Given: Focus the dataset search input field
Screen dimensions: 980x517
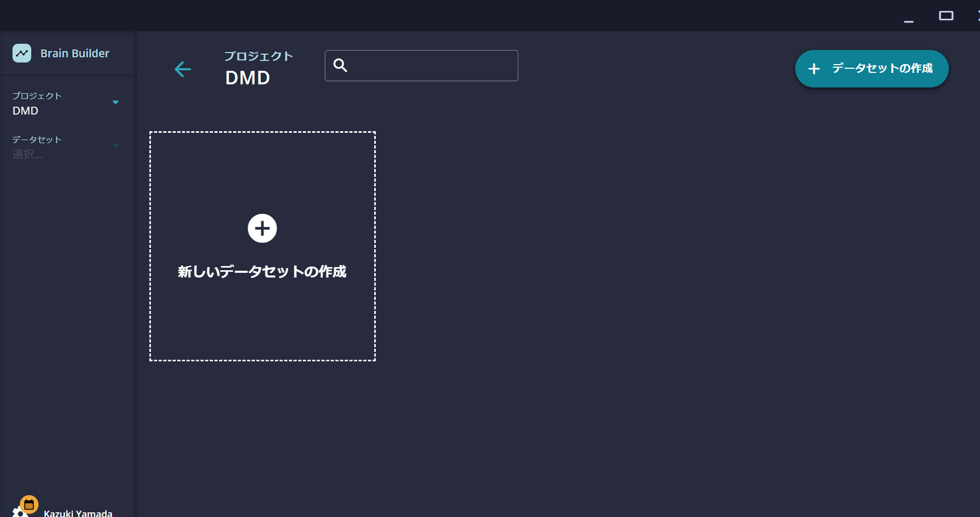Looking at the screenshot, I should [x=422, y=66].
